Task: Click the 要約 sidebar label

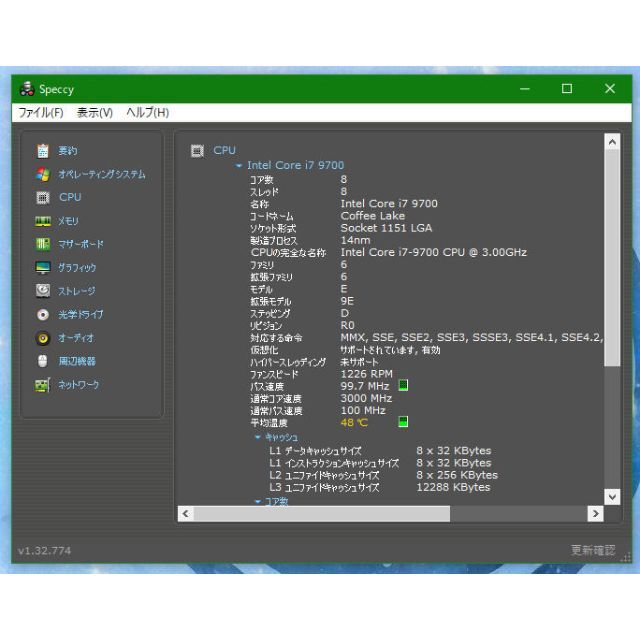Action: [67, 151]
